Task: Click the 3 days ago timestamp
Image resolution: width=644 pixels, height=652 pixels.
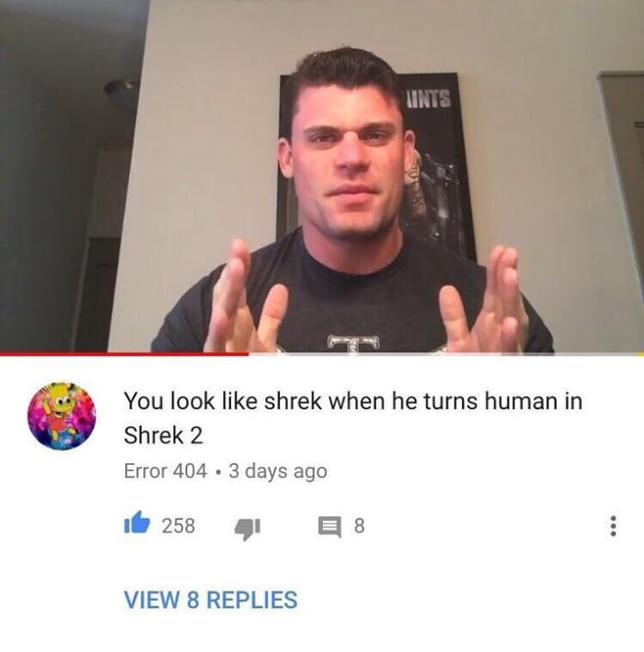Action: 278,472
